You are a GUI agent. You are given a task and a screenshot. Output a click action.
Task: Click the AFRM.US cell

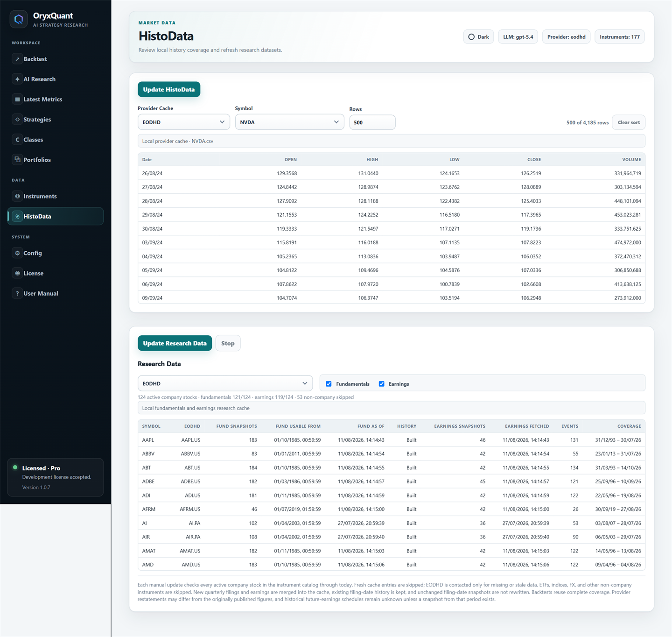coord(190,510)
